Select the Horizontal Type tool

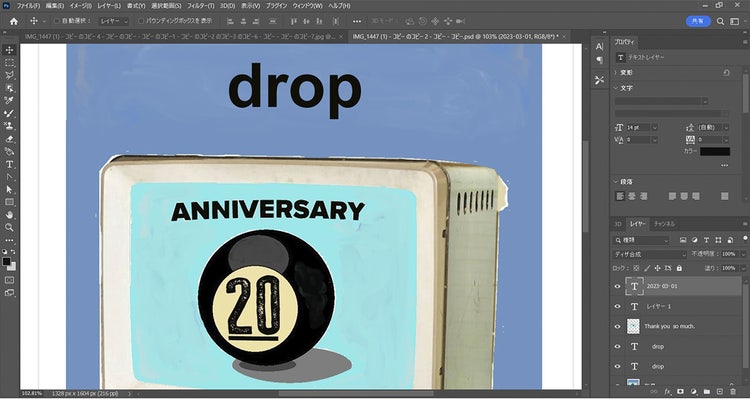pos(9,164)
